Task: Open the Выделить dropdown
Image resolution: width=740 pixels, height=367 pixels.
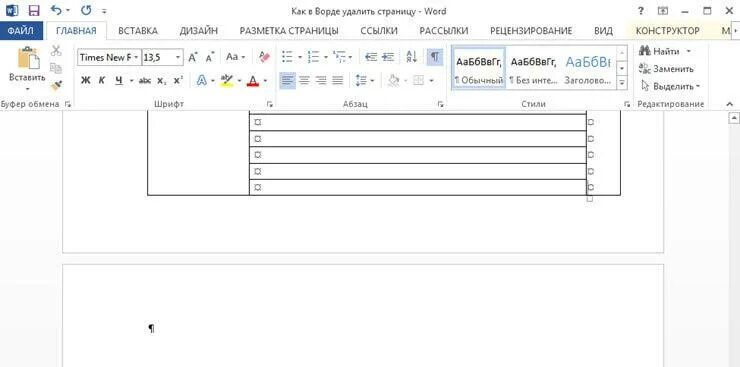Action: pos(670,86)
